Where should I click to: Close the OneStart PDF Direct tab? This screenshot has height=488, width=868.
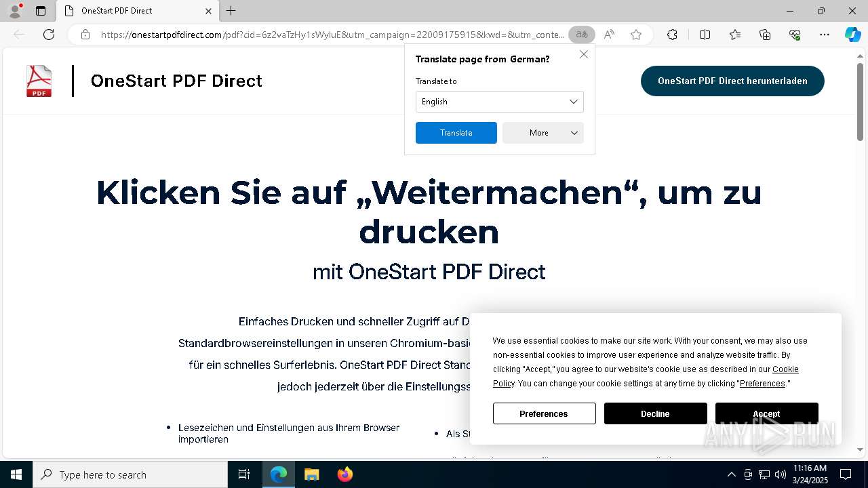pos(208,11)
